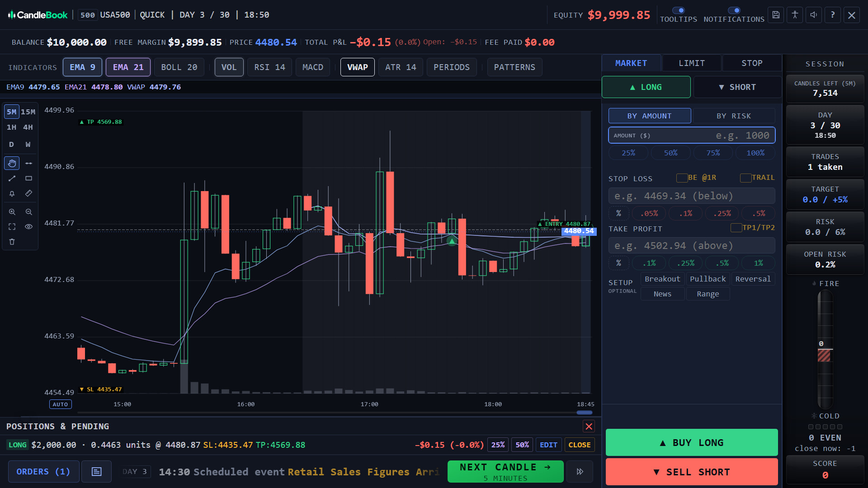Open the Periods indicator options

(x=452, y=67)
